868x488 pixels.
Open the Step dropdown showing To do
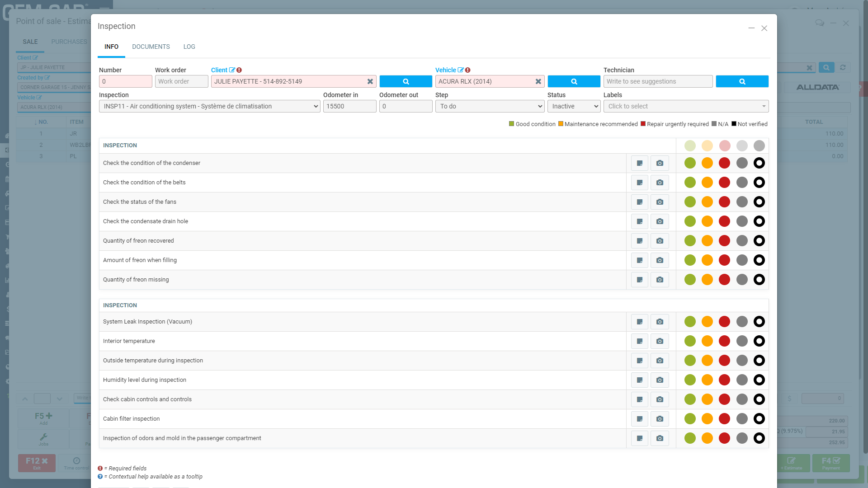pyautogui.click(x=490, y=106)
